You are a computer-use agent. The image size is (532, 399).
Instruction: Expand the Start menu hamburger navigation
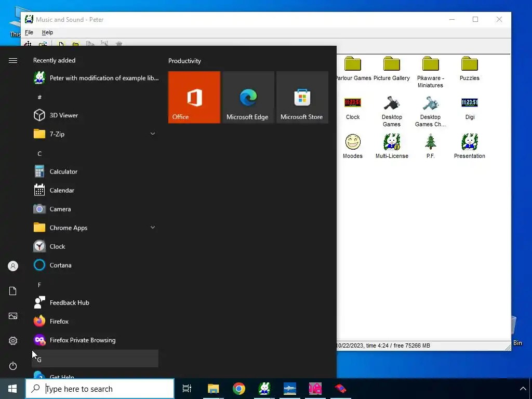click(x=13, y=60)
